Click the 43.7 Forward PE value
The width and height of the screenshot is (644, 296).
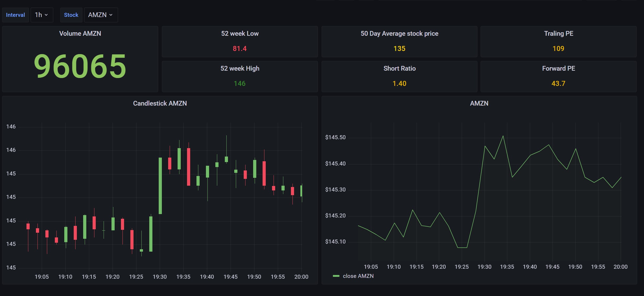[x=558, y=84]
